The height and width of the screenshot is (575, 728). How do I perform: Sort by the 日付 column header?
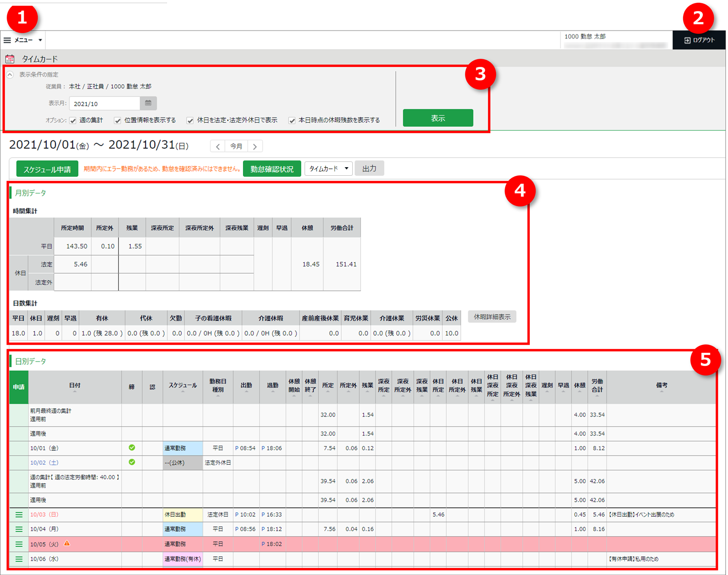pos(75,386)
